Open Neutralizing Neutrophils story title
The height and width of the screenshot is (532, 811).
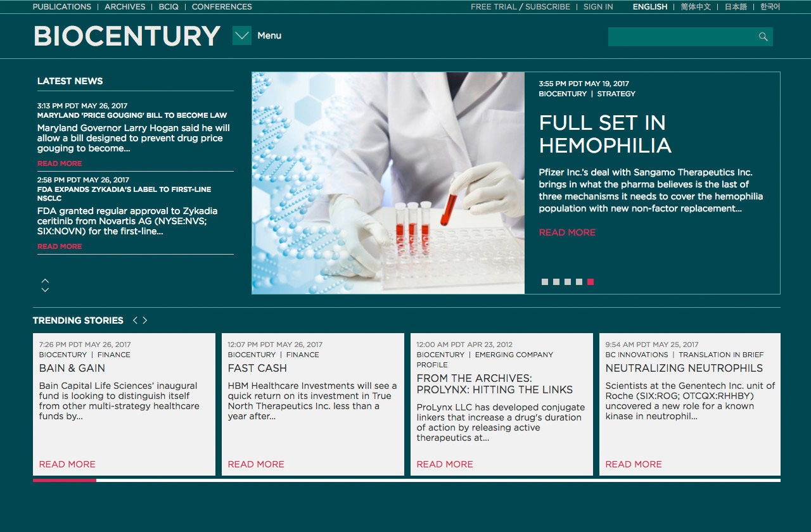[684, 368]
